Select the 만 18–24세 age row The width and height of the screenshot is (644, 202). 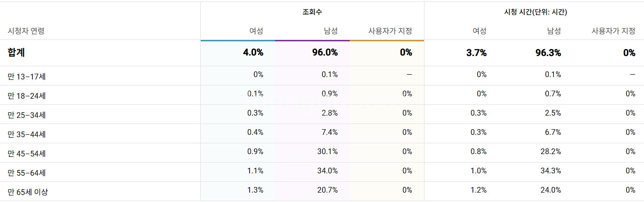click(28, 95)
